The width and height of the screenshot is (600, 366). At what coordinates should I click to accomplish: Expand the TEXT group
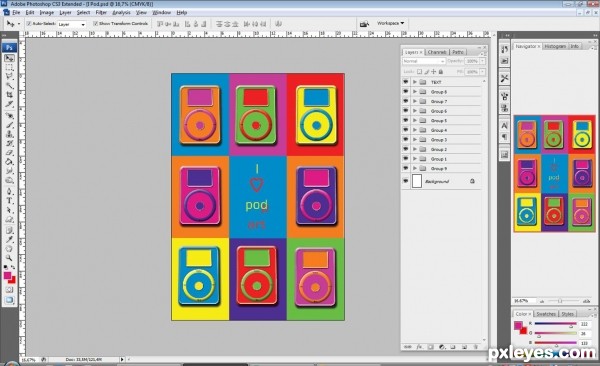click(x=415, y=82)
